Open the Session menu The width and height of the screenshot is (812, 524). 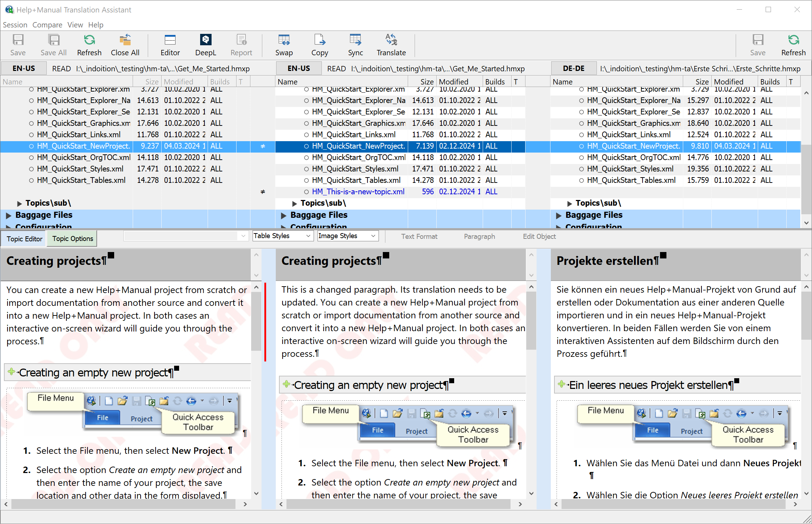(15, 25)
